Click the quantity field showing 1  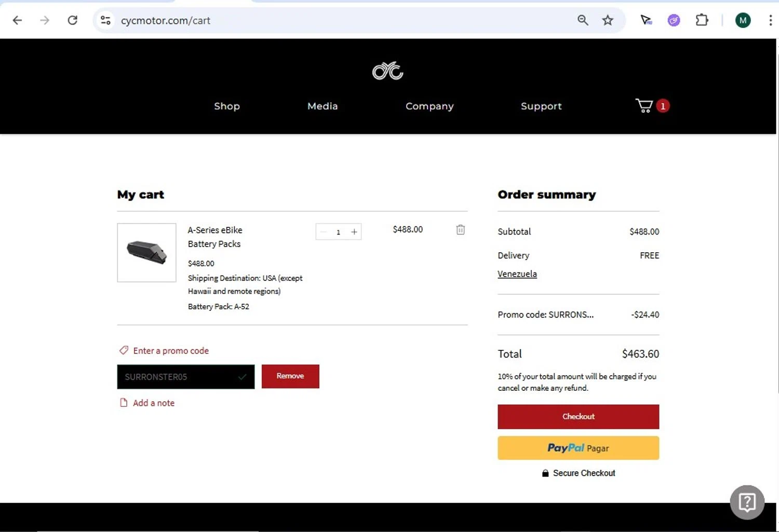coord(338,232)
